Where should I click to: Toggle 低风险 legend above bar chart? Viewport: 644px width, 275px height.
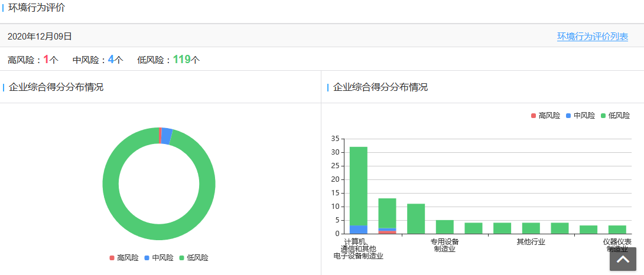614,116
